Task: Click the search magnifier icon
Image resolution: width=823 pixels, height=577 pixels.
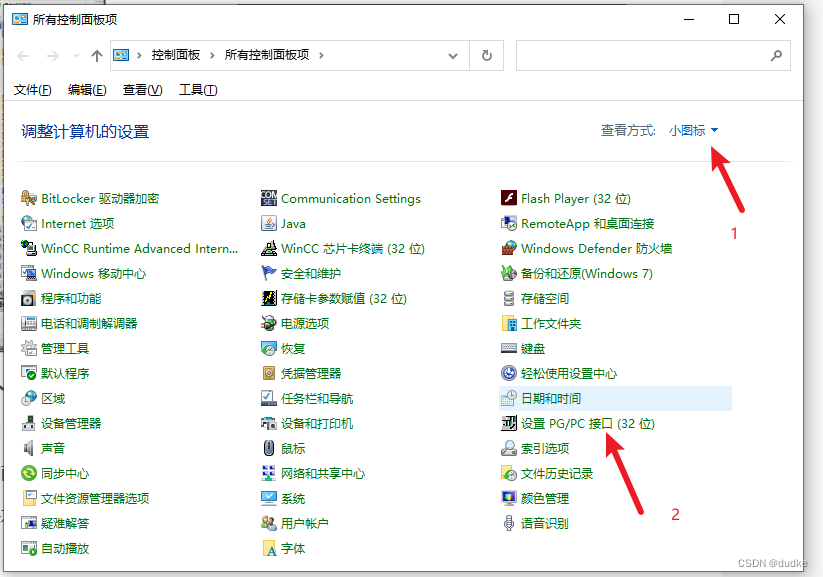Action: 776,56
